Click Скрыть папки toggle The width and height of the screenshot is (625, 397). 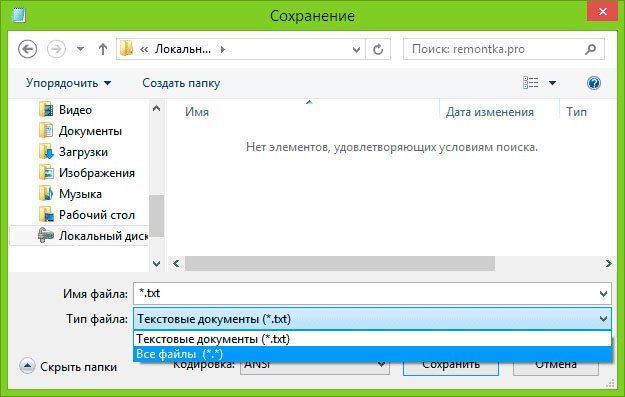(68, 367)
